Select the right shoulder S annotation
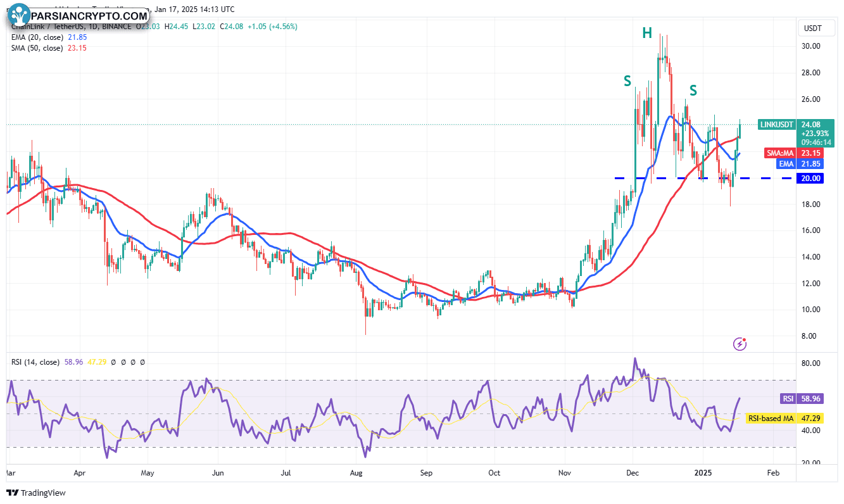The image size is (844, 504). pyautogui.click(x=693, y=90)
